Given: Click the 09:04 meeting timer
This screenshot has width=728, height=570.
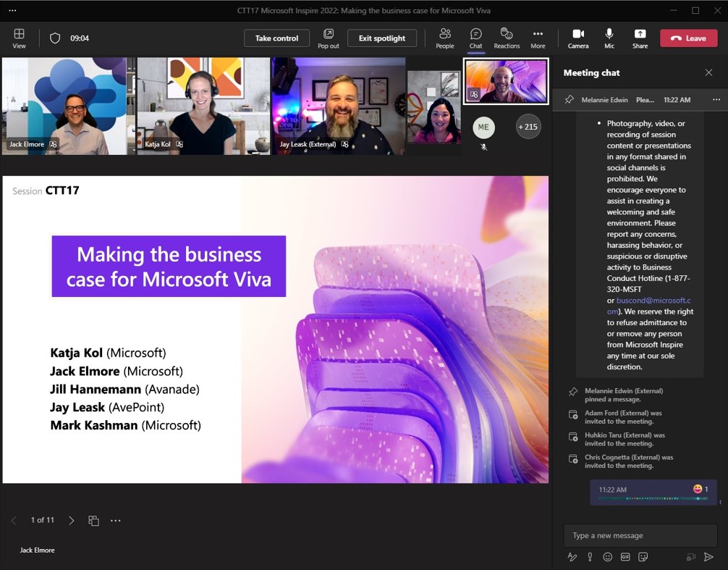Looking at the screenshot, I should [x=80, y=38].
